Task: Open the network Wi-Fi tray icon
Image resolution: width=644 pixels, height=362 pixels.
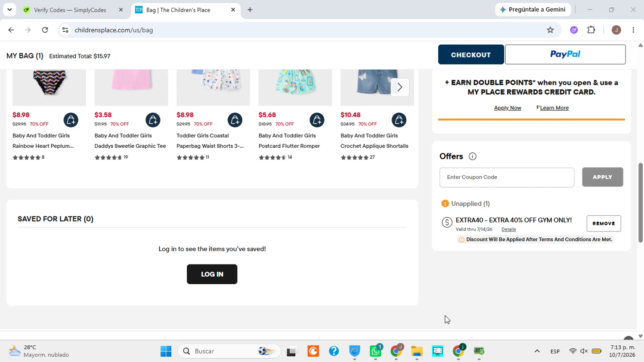Action: coord(573,351)
